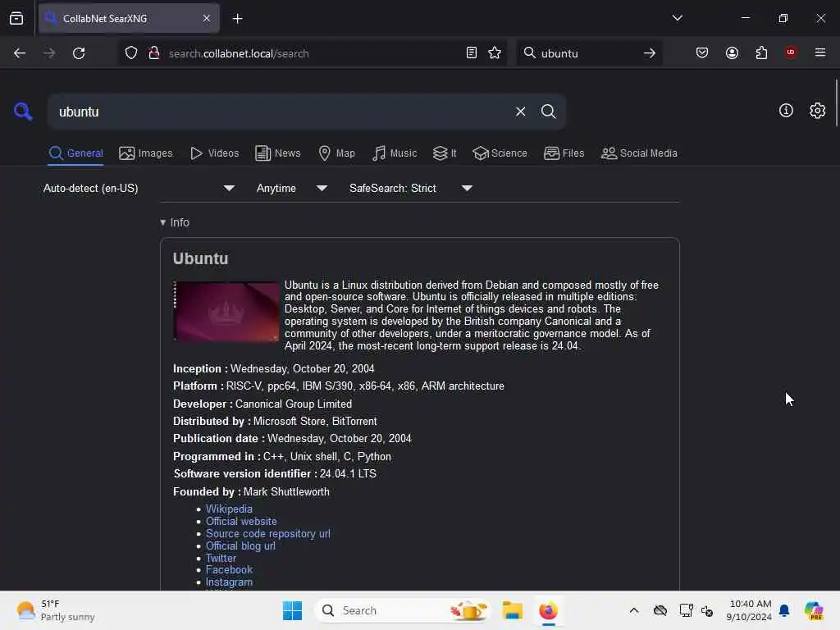Open File Explorer from taskbar
Viewport: 840px width, 630px height.
pyautogui.click(x=512, y=610)
